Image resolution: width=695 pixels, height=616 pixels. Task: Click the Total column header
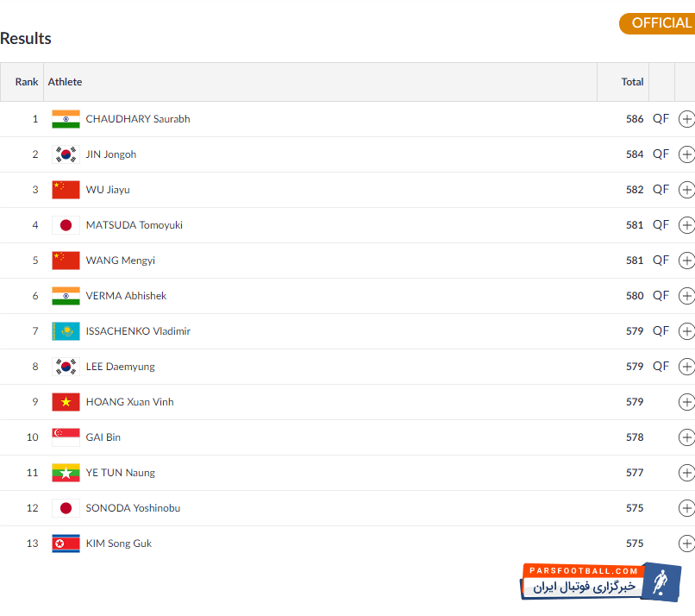(632, 82)
